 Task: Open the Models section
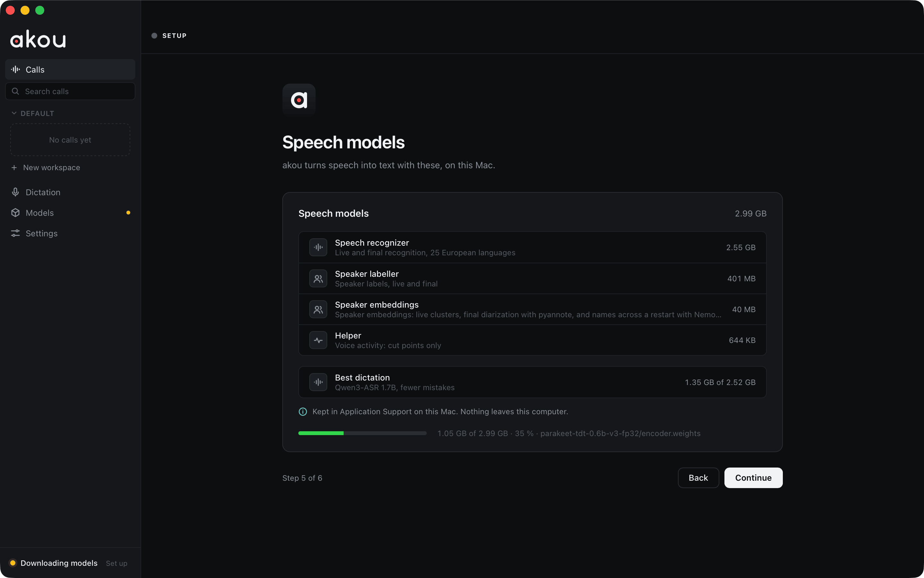click(70, 213)
